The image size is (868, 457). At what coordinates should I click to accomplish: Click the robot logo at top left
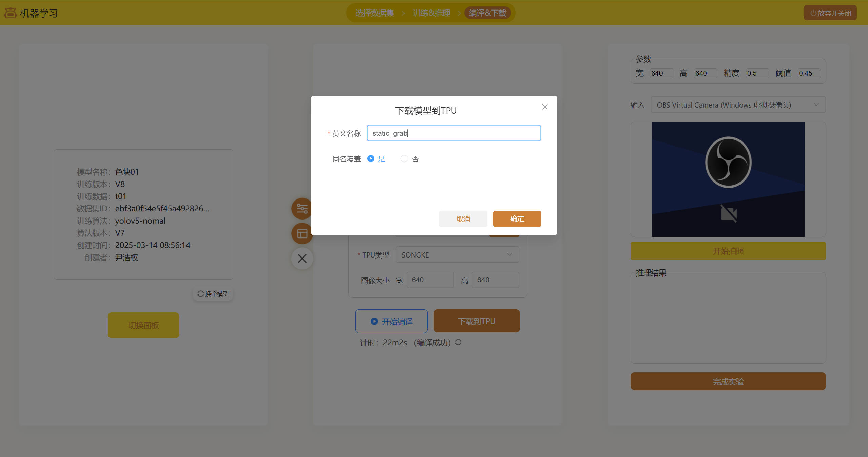10,13
